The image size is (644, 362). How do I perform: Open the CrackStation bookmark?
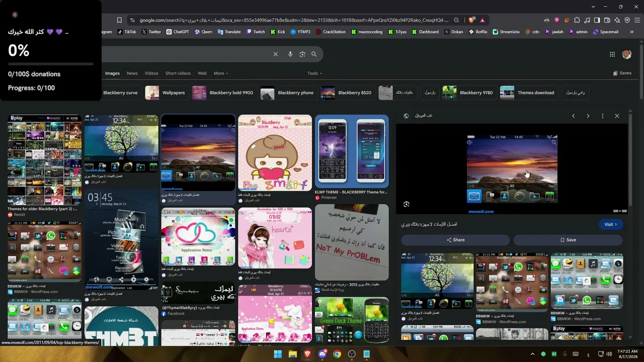331,32
